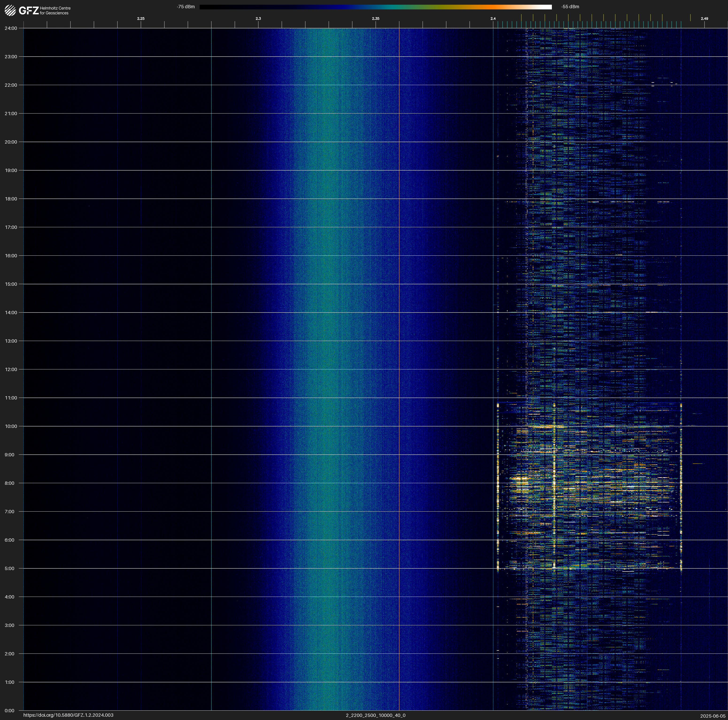Select the 2.35 frequency axis label

click(375, 19)
